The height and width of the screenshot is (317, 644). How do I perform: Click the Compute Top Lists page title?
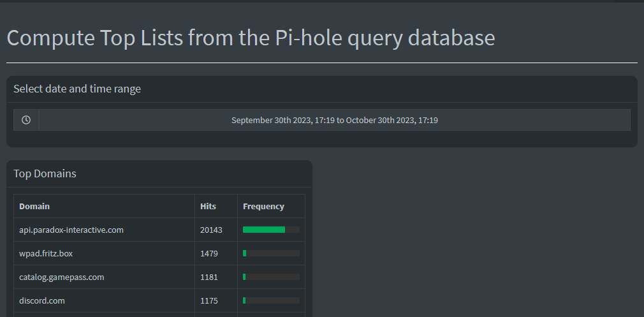tap(251, 38)
